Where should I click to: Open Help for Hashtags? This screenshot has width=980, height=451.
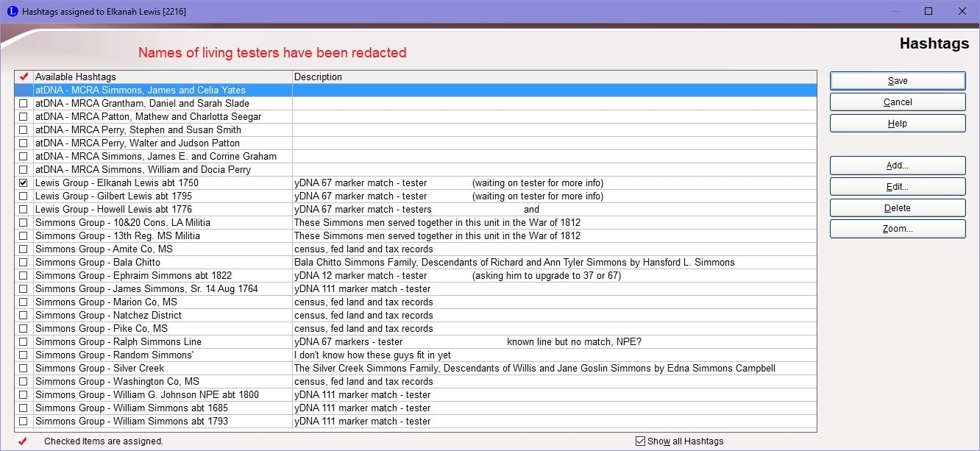[898, 124]
